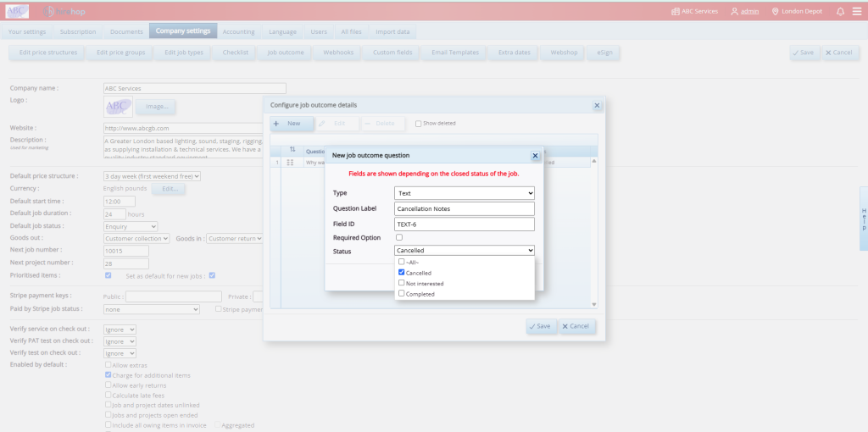Open Verify test on check out dropdown
The width and height of the screenshot is (868, 432).
(x=120, y=353)
